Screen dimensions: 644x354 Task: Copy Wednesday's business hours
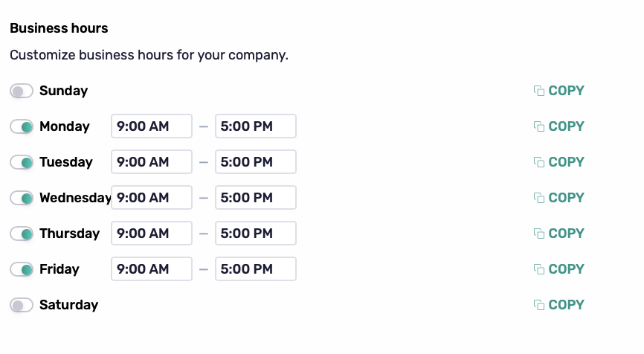point(539,198)
